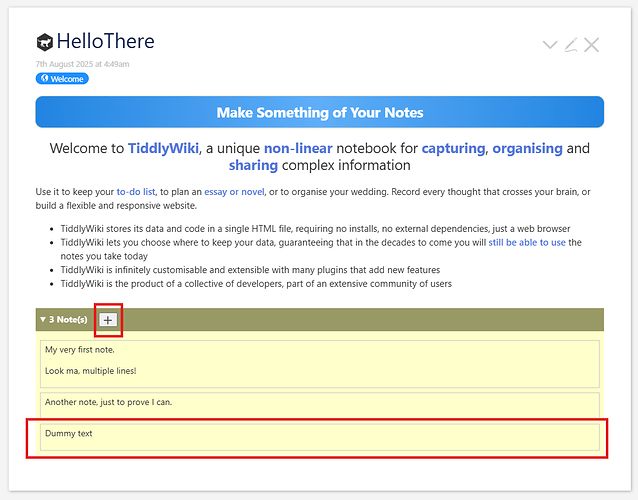638x500 pixels.
Task: Select the 'Another note' text box
Action: coord(319,403)
